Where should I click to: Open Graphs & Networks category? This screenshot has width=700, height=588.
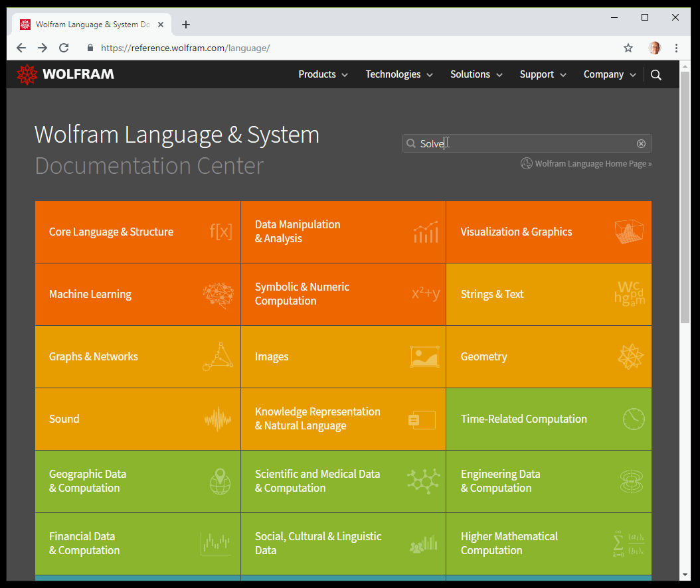(137, 357)
